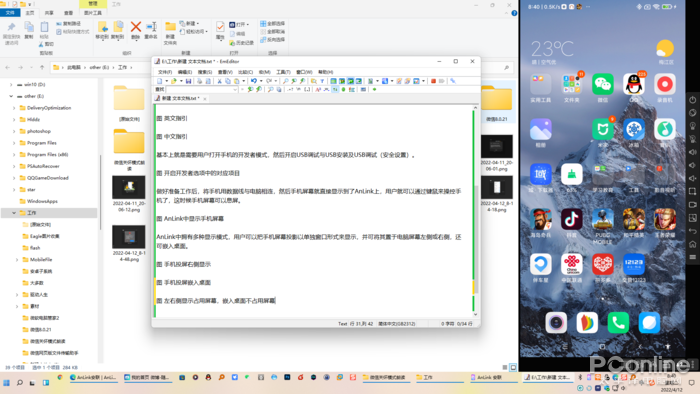The width and height of the screenshot is (700, 394).
Task: Switch EmEditor to No Wrap mode
Action: [333, 81]
